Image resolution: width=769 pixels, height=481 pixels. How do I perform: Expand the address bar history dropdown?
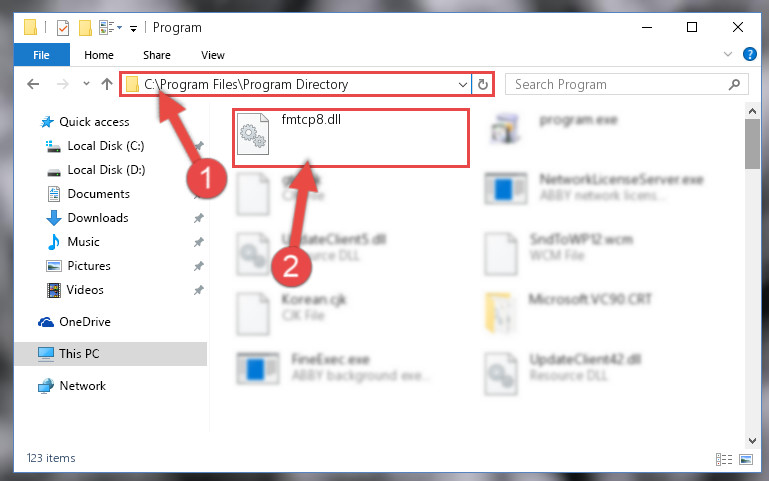pos(462,85)
